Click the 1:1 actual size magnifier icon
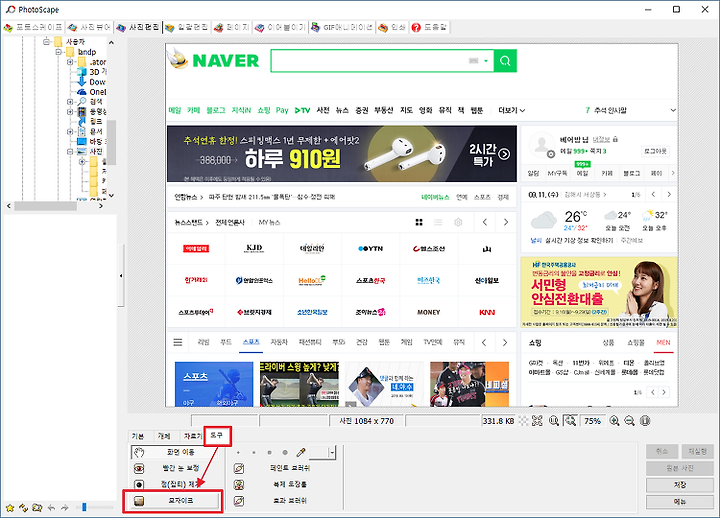Screen dimensions: 720x518 [554, 421]
